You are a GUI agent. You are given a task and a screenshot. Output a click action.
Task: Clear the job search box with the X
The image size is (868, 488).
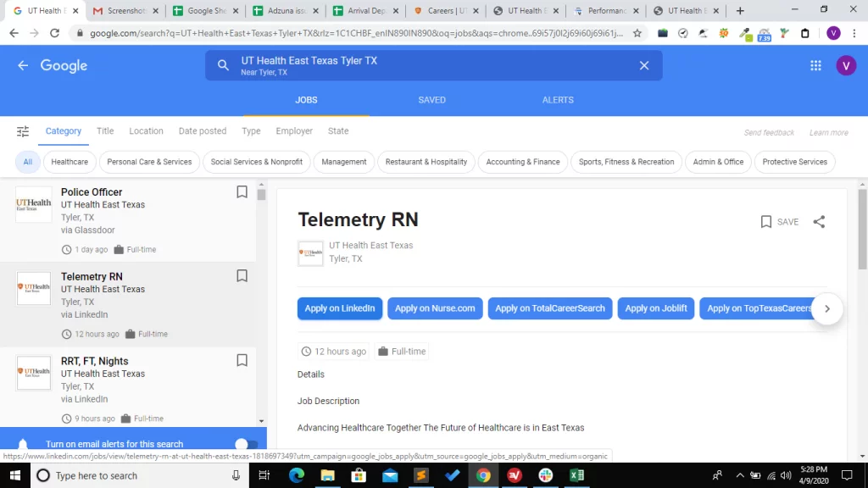click(644, 65)
